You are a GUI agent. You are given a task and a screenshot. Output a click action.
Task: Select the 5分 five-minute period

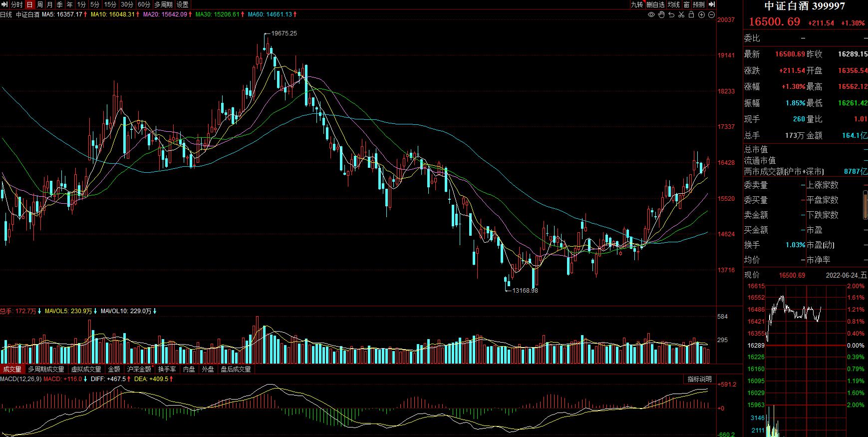click(x=95, y=4)
